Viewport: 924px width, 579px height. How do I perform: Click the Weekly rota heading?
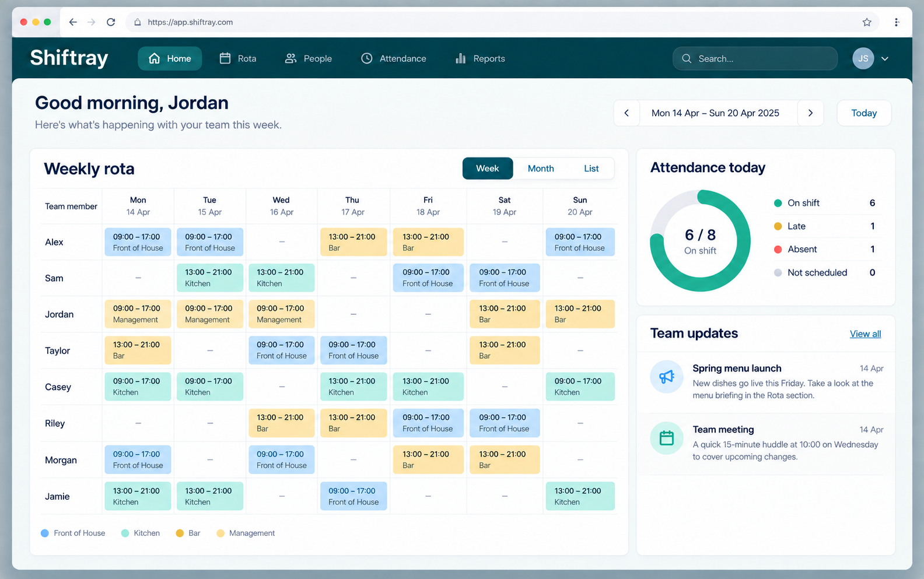point(89,169)
